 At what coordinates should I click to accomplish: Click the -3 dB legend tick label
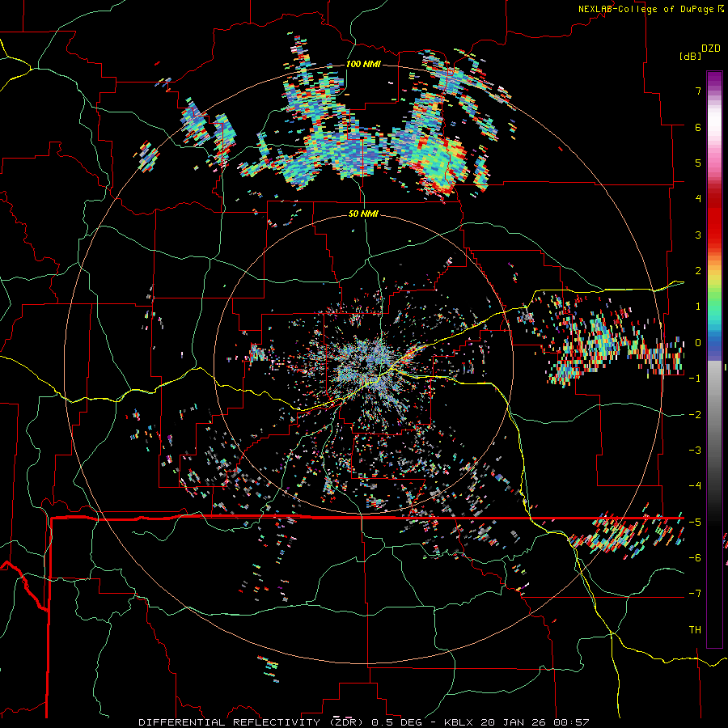[695, 451]
